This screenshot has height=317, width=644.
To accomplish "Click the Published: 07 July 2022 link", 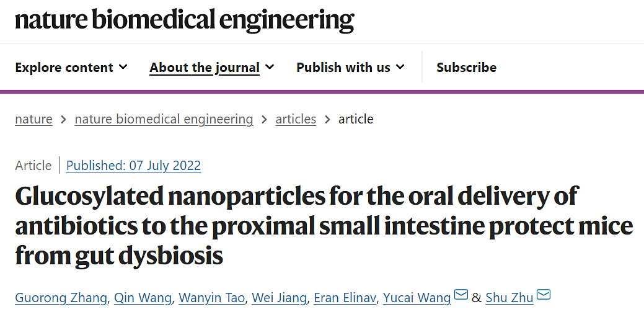I will click(x=133, y=166).
